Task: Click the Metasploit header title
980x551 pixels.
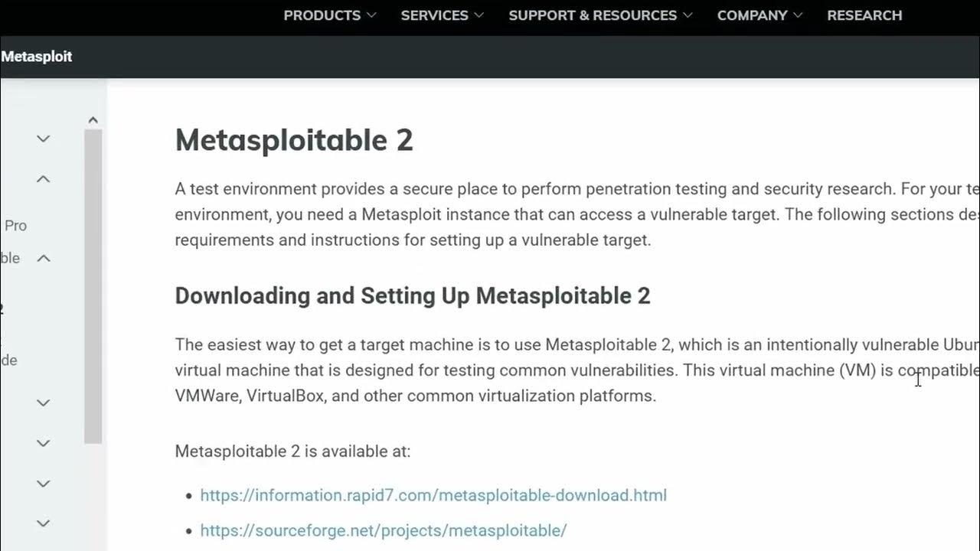Action: [37, 57]
